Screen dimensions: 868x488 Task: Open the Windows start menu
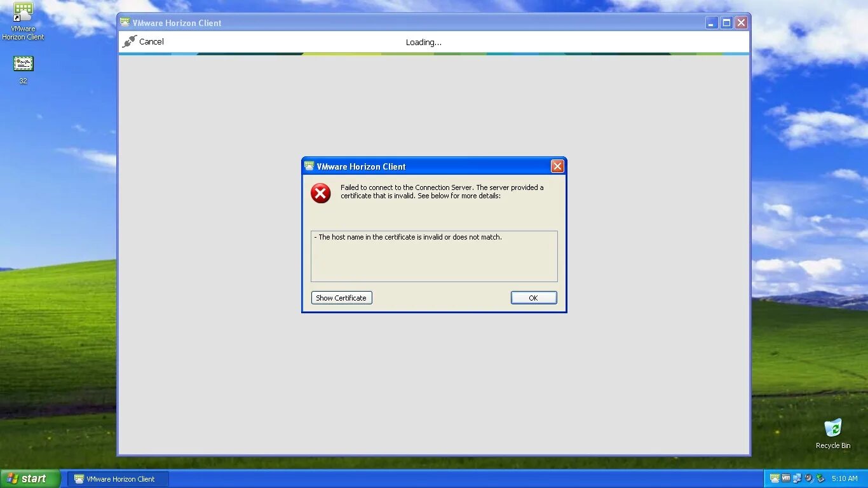(x=31, y=478)
